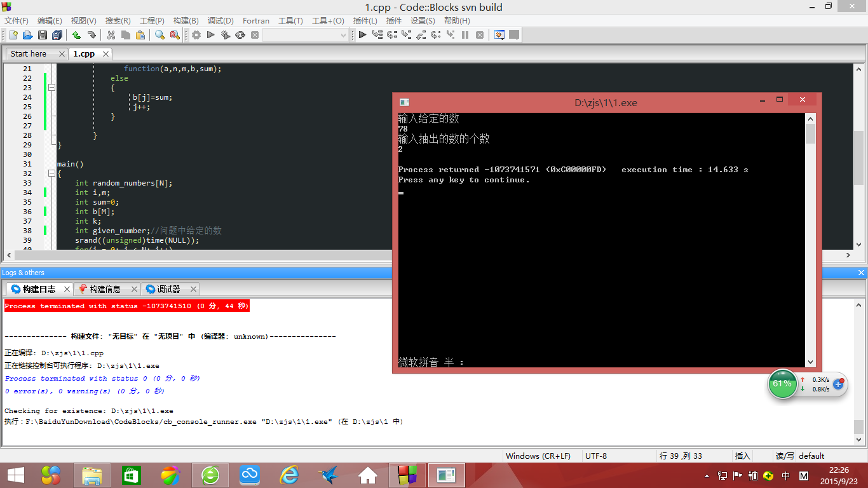Close the Start here tab

tap(62, 54)
